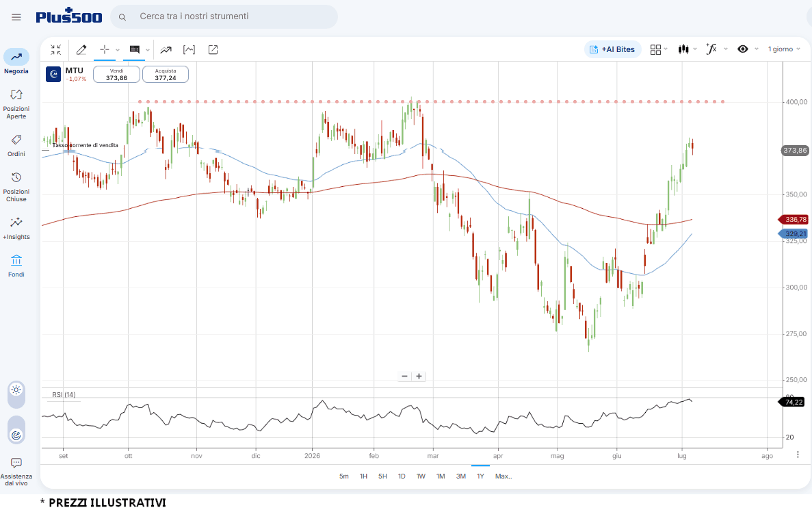Select the 3M time range tab
Screen dimensions: 812x510
461,476
